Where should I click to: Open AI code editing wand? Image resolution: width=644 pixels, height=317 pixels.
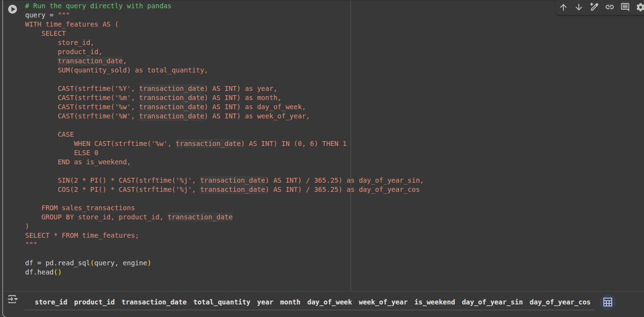(594, 7)
